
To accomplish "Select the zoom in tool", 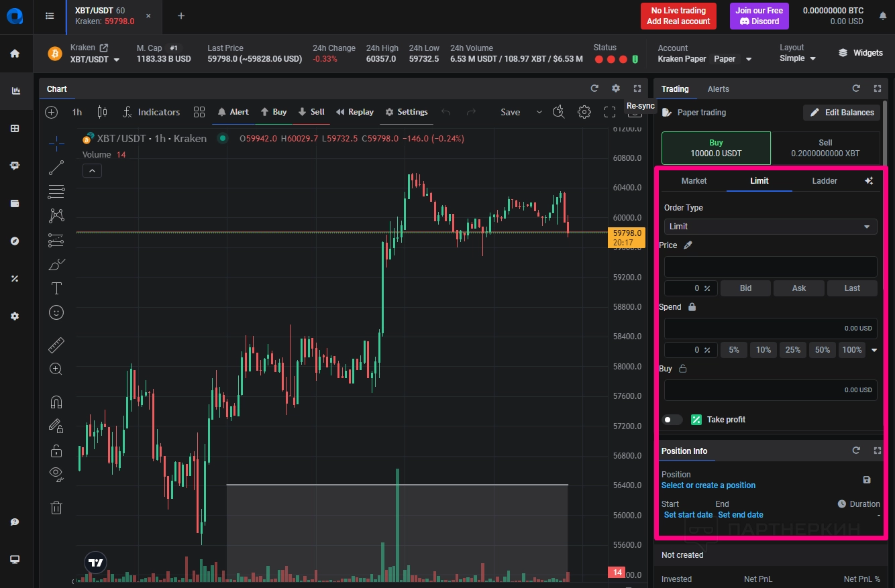I will point(56,369).
